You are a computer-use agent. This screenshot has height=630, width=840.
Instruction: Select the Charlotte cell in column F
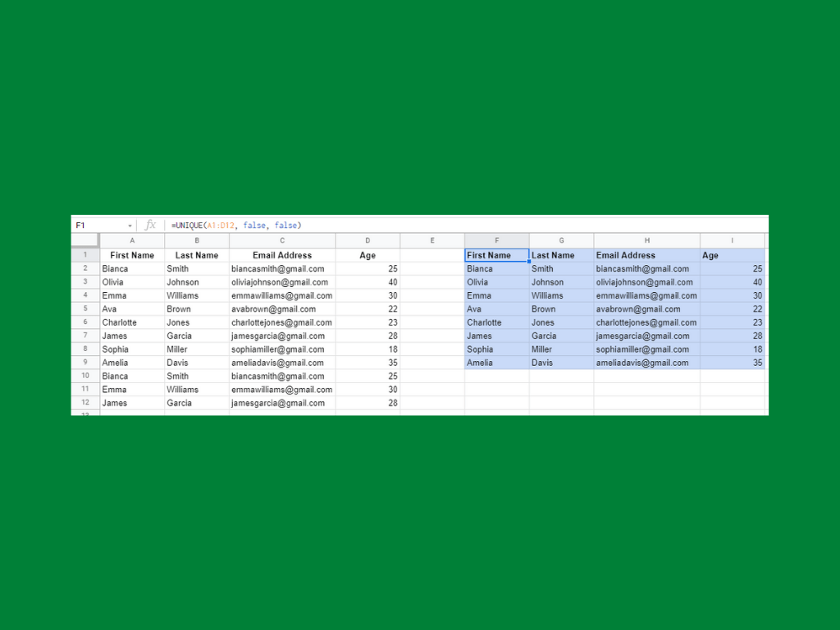pos(496,322)
